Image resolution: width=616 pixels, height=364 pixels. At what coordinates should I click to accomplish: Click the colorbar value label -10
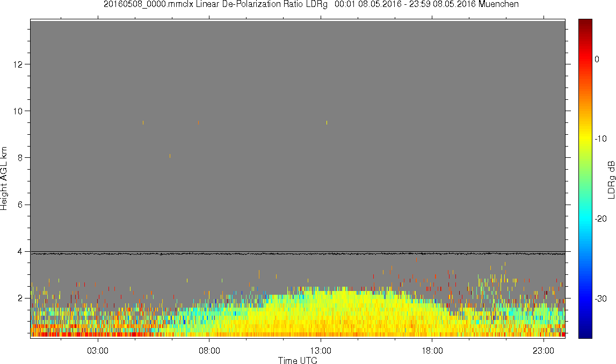[600, 139]
